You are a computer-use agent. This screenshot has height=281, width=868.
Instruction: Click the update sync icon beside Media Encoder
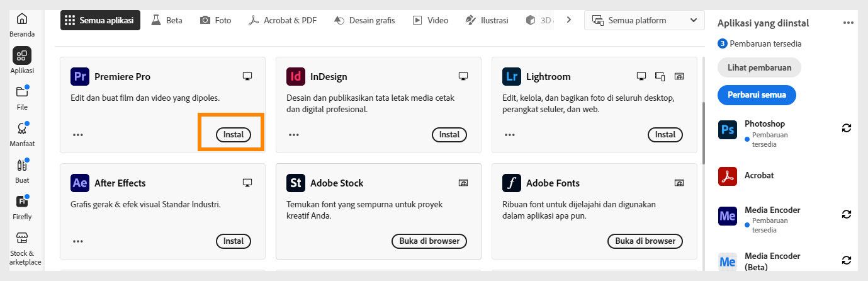[x=847, y=214]
